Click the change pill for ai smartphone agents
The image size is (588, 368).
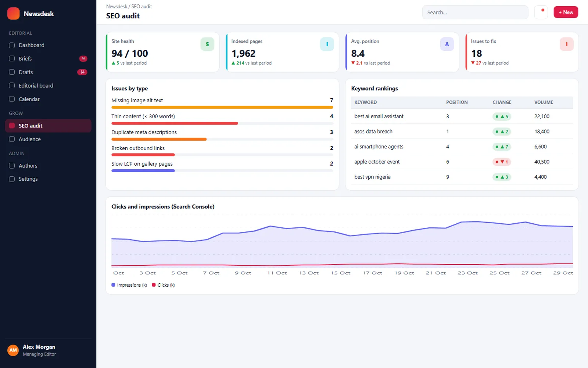click(x=502, y=147)
